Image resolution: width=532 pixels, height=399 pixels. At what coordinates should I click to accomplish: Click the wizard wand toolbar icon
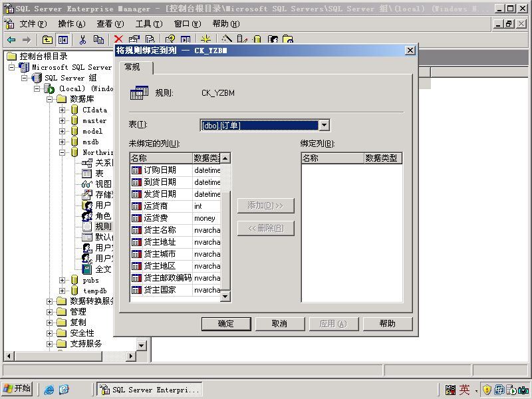(226, 39)
